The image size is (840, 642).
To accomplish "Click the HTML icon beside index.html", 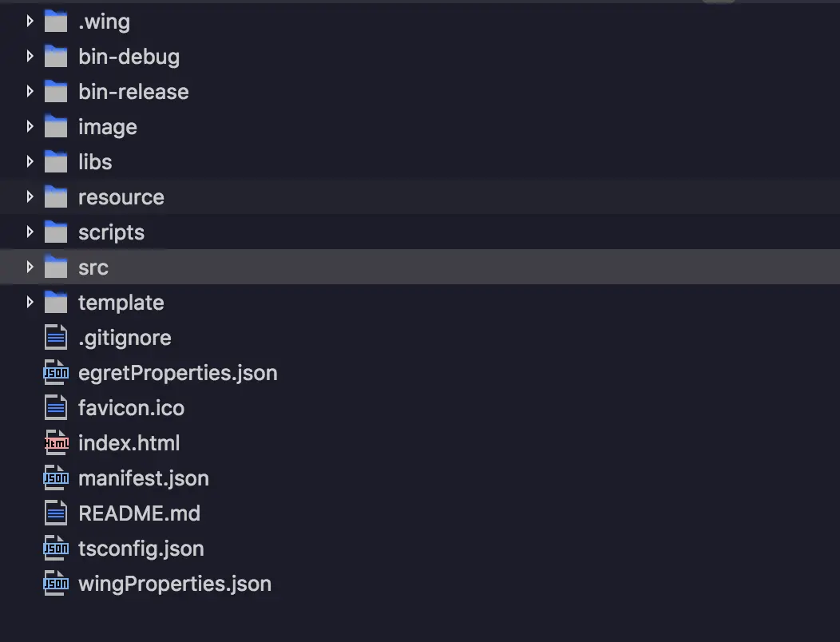I will 56,443.
